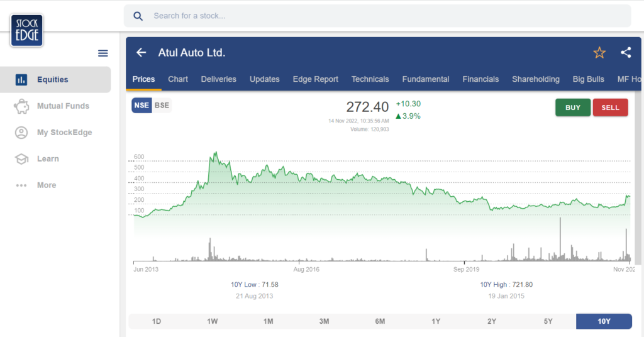Switch to the Deliveries tab
The width and height of the screenshot is (644, 337).
click(x=218, y=79)
